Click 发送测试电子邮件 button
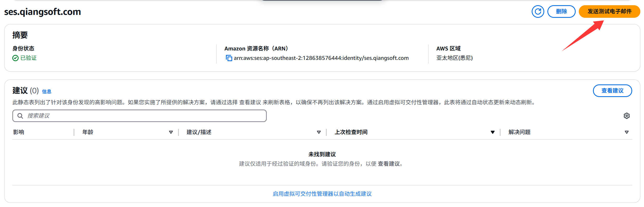The image size is (644, 207). tap(609, 11)
